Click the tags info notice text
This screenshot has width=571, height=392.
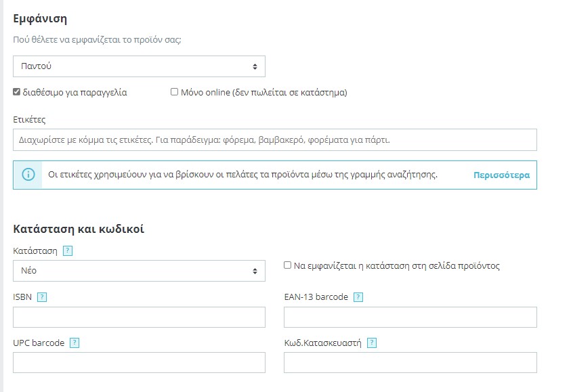242,175
